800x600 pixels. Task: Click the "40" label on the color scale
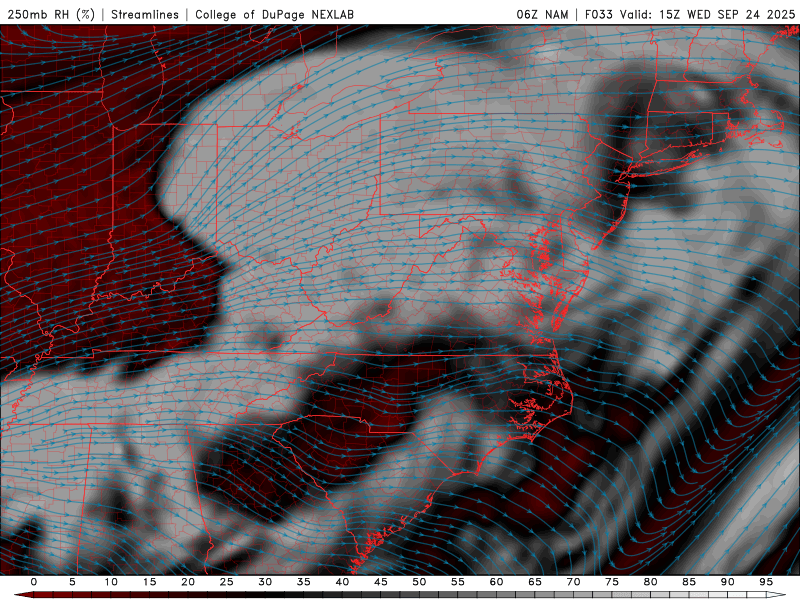(342, 582)
